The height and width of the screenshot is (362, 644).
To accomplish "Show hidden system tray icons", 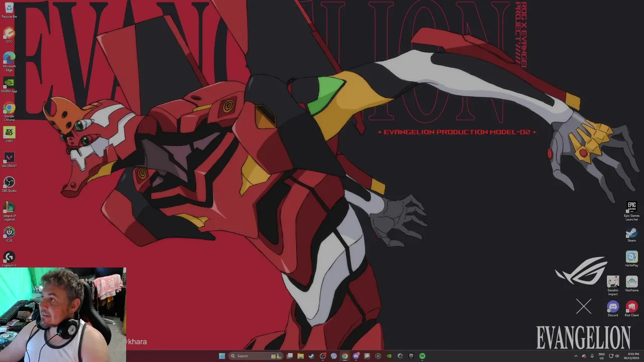I will pyautogui.click(x=576, y=356).
